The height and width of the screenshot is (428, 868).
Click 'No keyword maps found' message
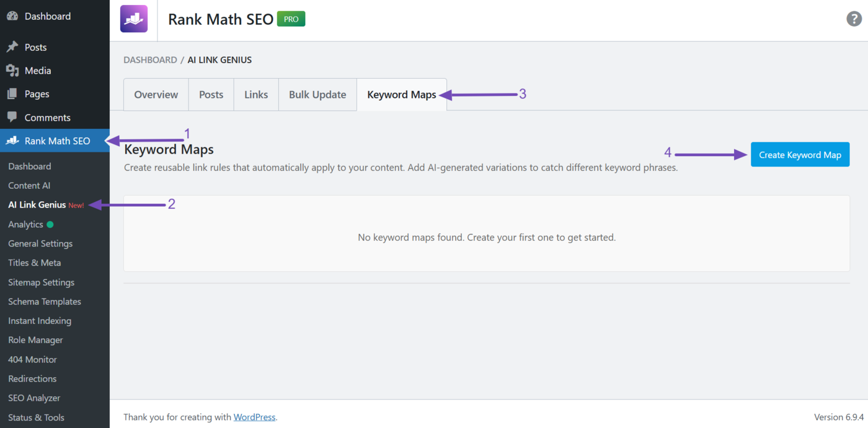487,237
